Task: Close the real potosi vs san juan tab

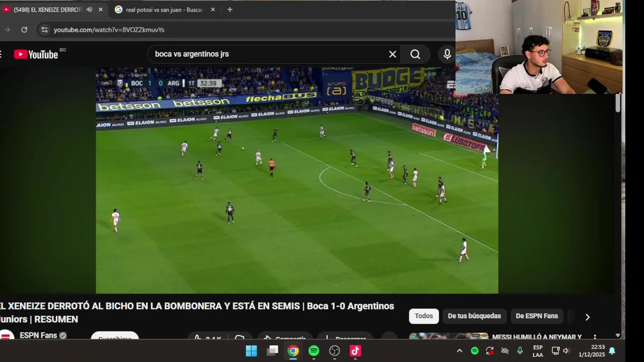Action: (213, 10)
